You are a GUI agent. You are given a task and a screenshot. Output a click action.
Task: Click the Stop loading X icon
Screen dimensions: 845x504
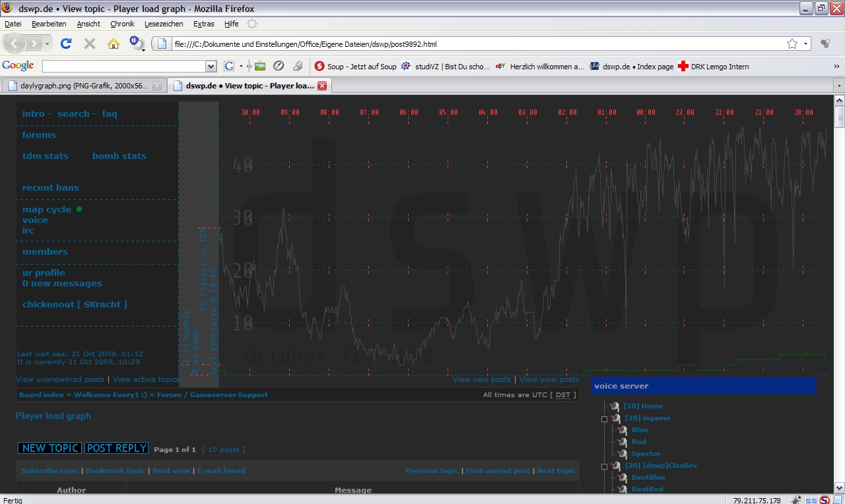[90, 44]
